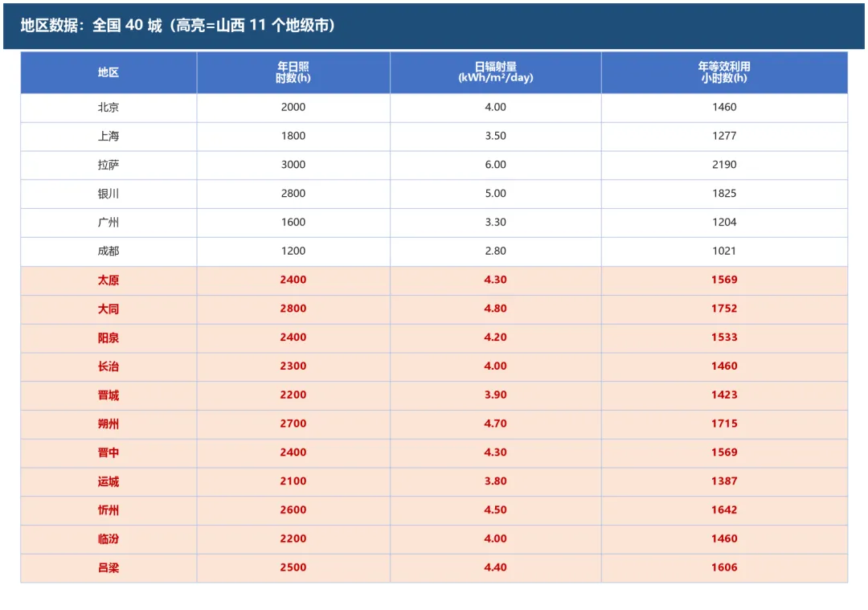
Task: Click the title 地区数据：全国 40 城
Action: [92, 26]
